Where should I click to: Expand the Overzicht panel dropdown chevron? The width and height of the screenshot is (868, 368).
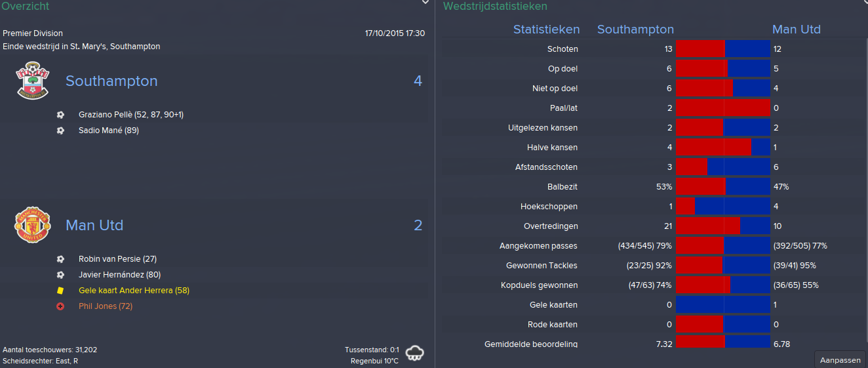pos(425,3)
